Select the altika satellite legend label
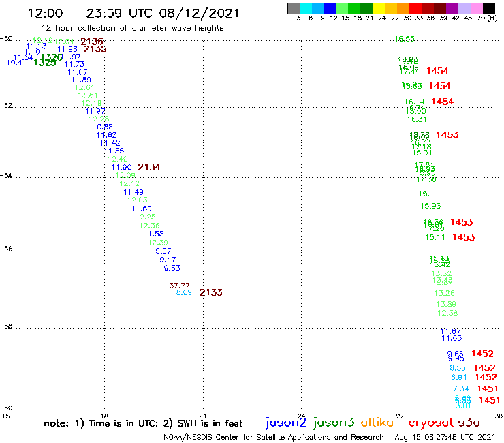The height and width of the screenshot is (443, 504). point(377,422)
